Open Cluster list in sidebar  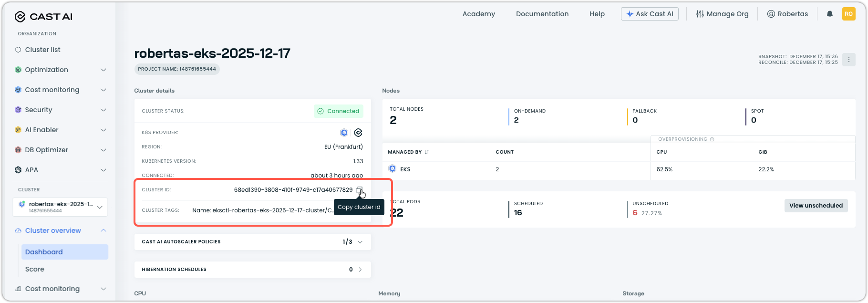42,50
